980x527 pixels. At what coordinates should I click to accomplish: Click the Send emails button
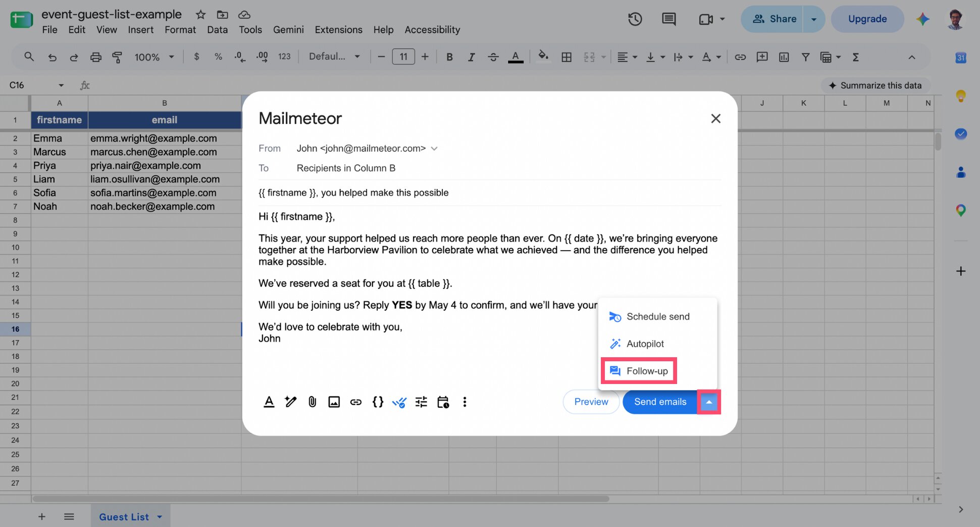coord(660,402)
